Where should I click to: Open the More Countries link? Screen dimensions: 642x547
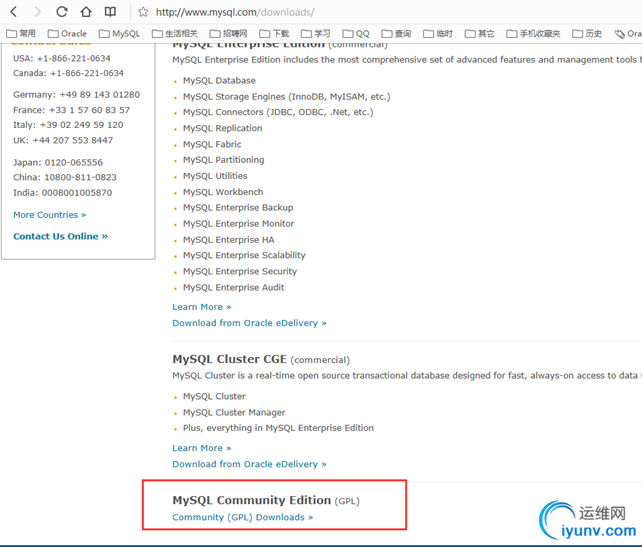coord(50,215)
